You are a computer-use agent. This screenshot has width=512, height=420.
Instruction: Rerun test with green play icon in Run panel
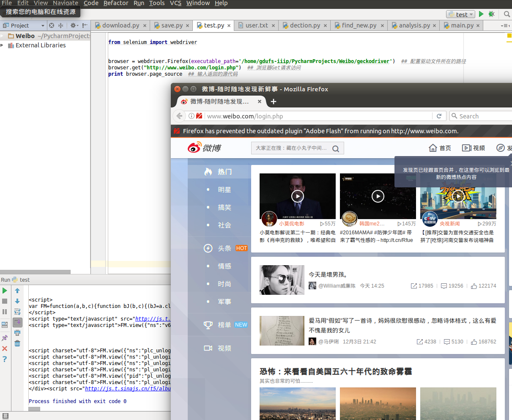(x=5, y=291)
